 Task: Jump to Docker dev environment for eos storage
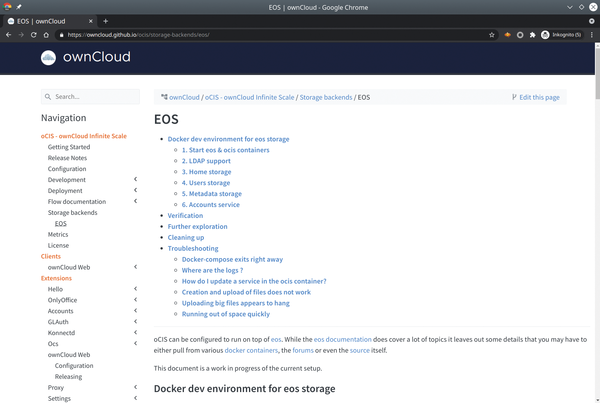click(x=228, y=139)
